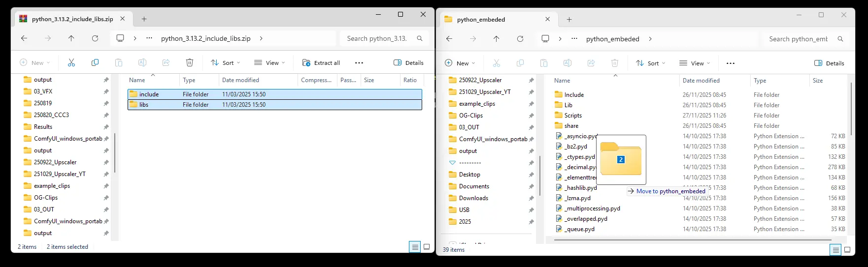Click Extract all button

[321, 63]
